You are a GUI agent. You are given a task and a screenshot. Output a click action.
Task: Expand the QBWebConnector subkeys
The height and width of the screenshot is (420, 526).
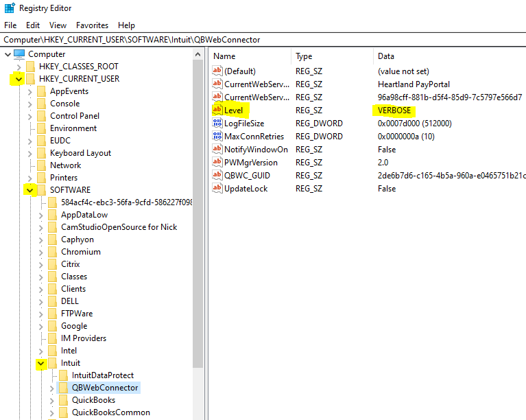coord(51,388)
